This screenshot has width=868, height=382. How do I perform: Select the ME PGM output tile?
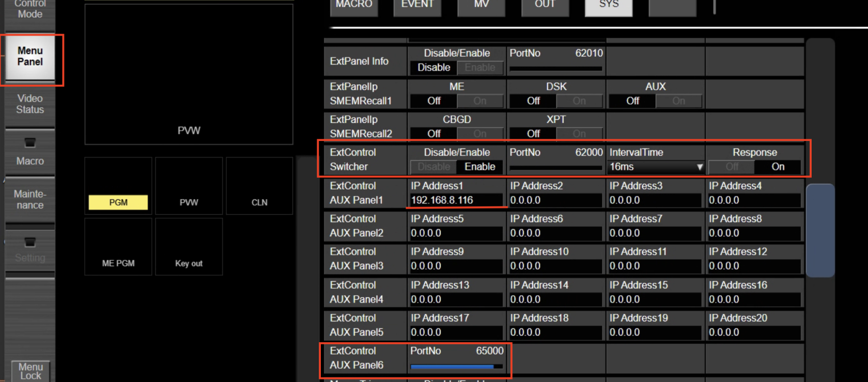click(118, 247)
